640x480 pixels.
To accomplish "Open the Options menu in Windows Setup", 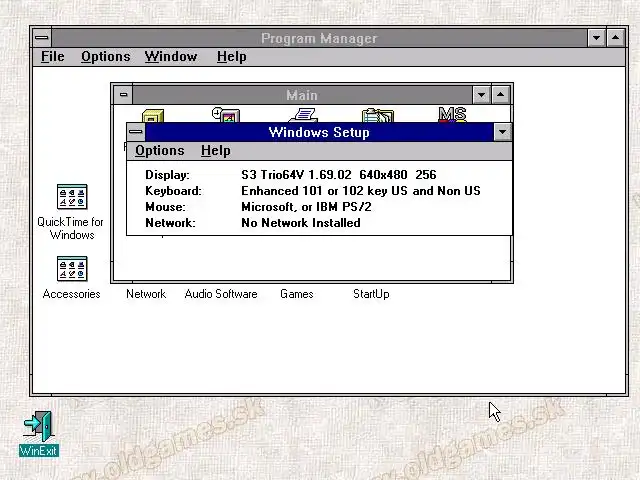I will [160, 151].
